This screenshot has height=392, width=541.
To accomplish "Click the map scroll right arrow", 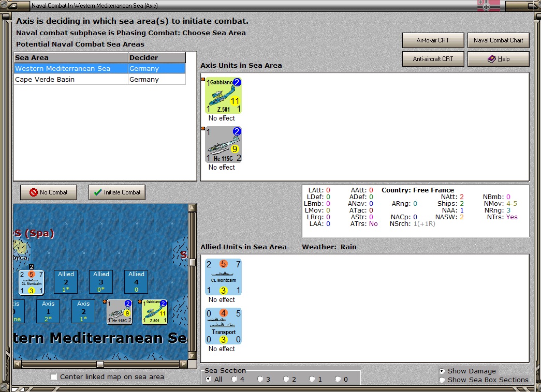I will point(184,364).
